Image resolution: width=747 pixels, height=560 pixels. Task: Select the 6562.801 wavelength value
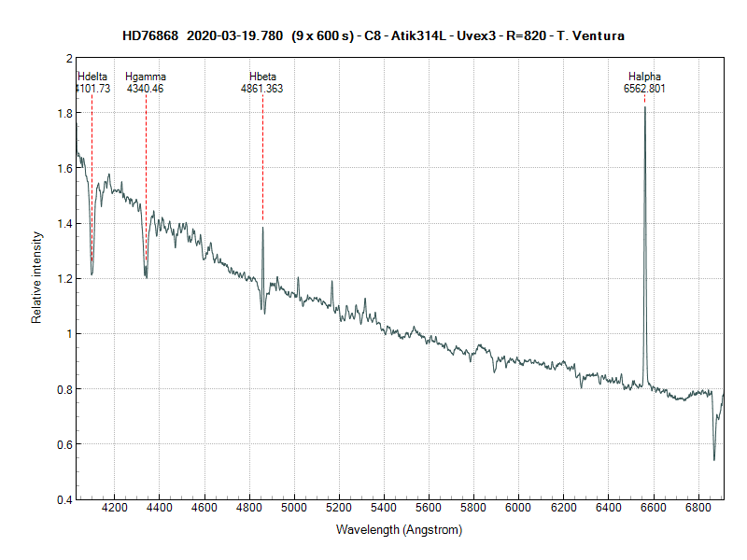(644, 89)
